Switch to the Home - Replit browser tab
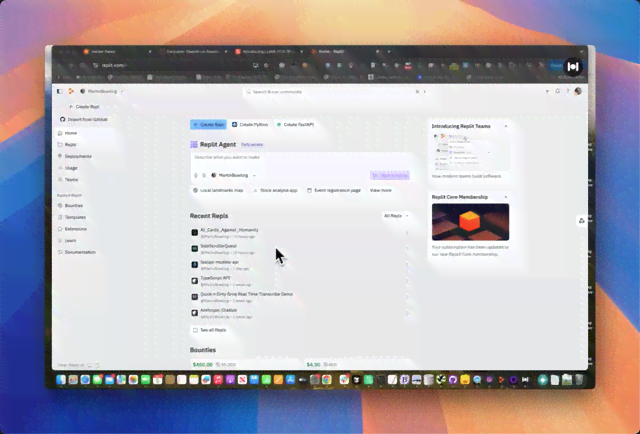The height and width of the screenshot is (434, 640). 344,51
